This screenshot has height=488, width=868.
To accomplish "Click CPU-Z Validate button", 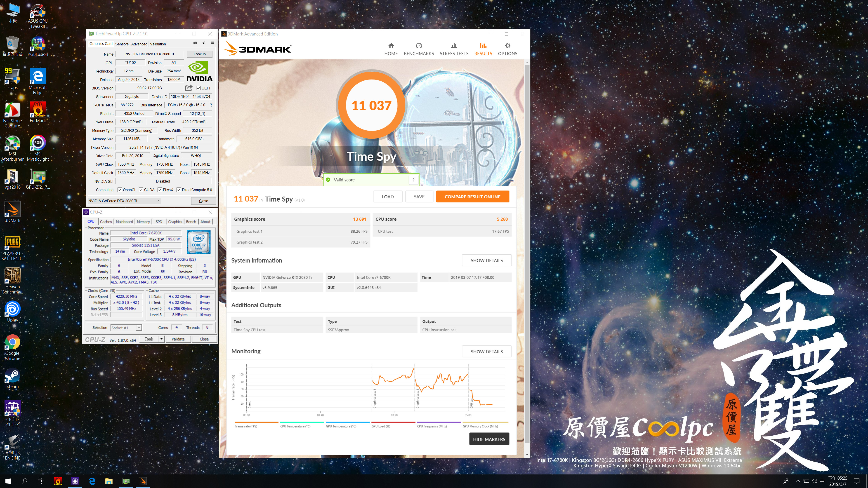I will [178, 339].
